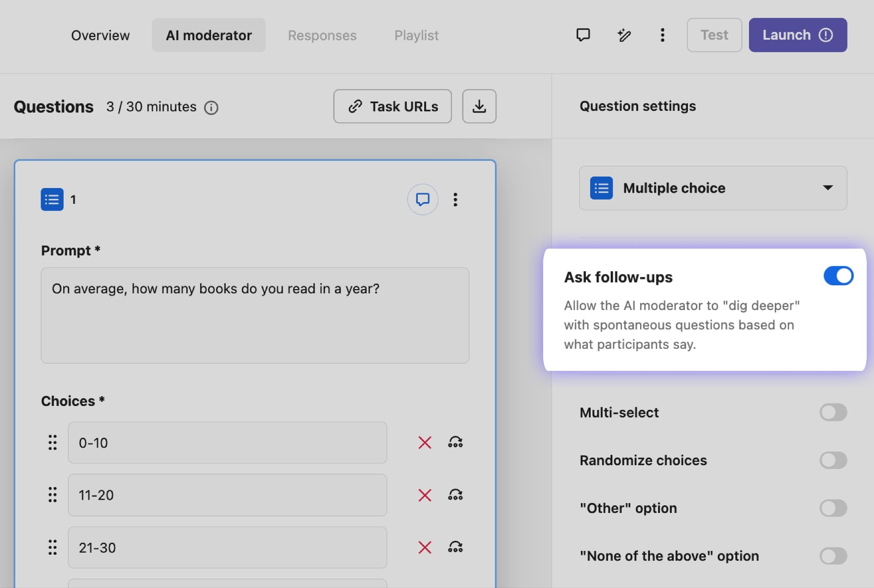
Task: Switch to the Overview tab
Action: point(100,35)
